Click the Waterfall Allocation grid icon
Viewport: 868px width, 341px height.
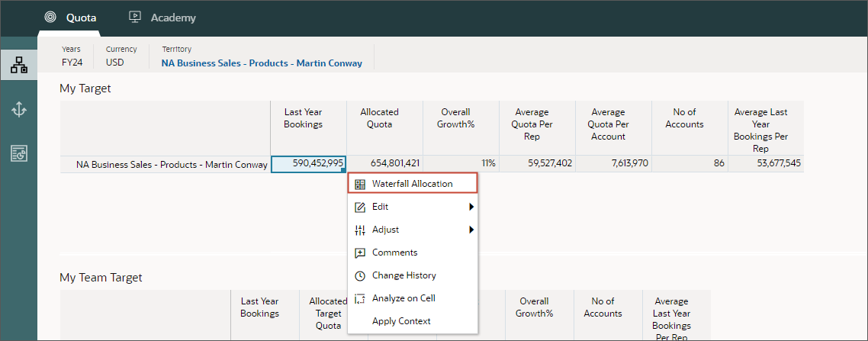[360, 185]
